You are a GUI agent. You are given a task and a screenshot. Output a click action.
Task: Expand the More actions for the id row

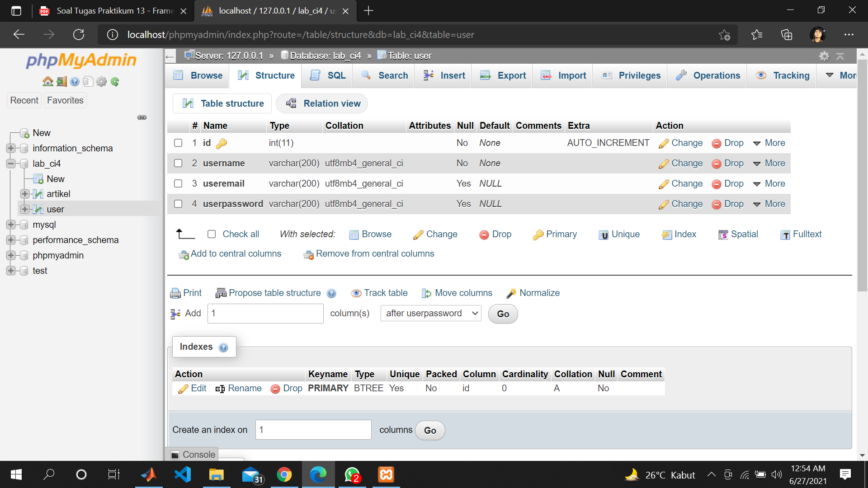tap(769, 143)
